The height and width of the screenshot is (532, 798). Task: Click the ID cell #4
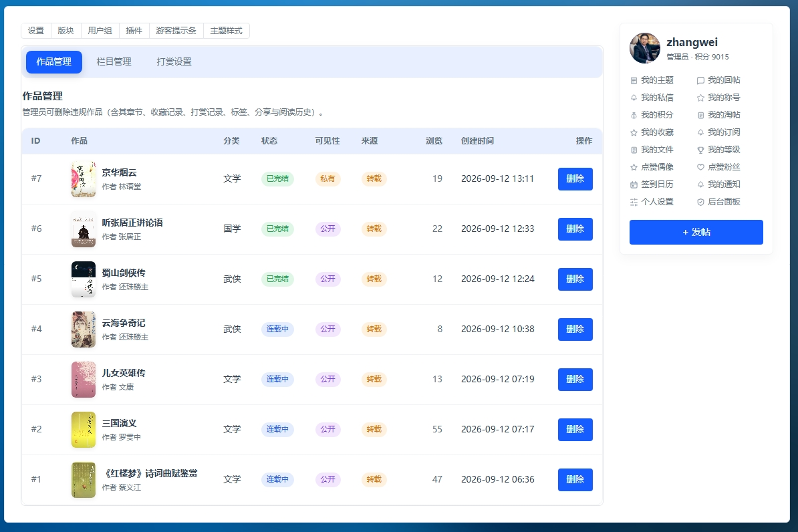[36, 329]
